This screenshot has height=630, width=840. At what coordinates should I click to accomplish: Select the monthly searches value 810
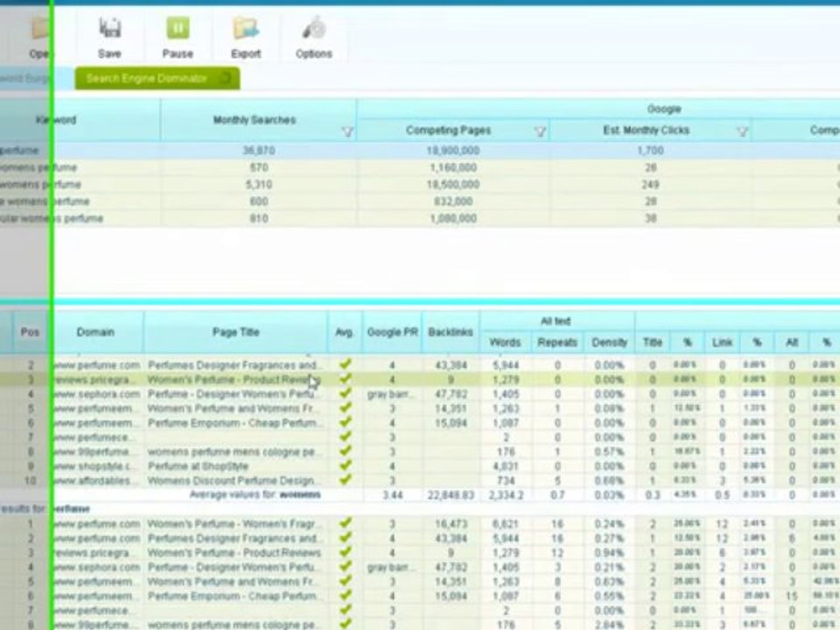click(259, 219)
